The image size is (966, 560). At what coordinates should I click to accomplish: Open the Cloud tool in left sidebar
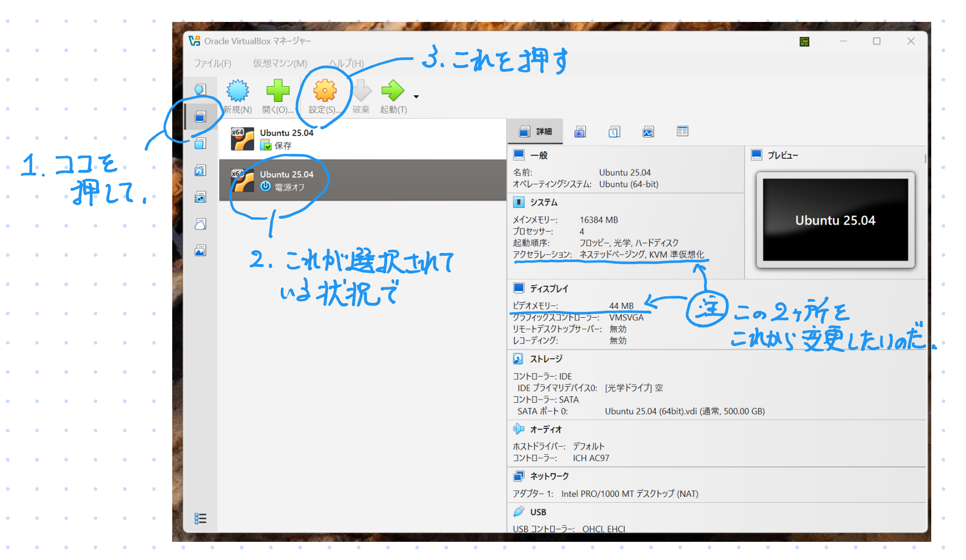(200, 224)
